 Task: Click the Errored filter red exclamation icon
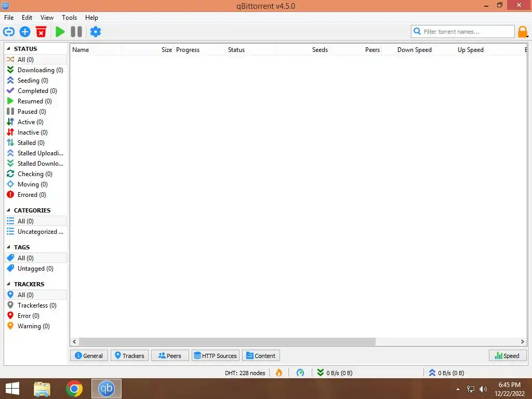pyautogui.click(x=10, y=194)
